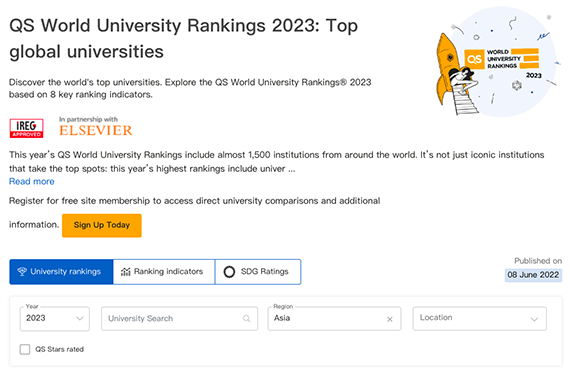This screenshot has width=570, height=371.
Task: Click the University rankings trophy icon
Action: (x=22, y=271)
